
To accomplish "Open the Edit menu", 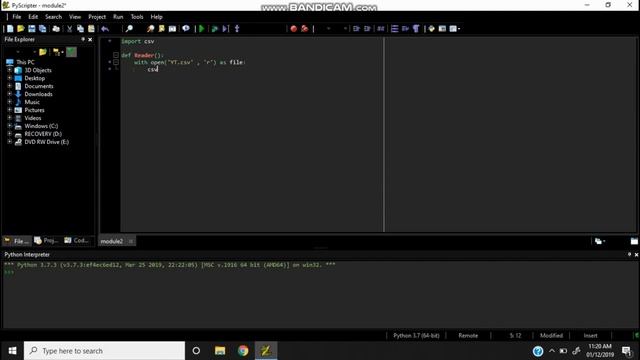I will click(x=33, y=17).
